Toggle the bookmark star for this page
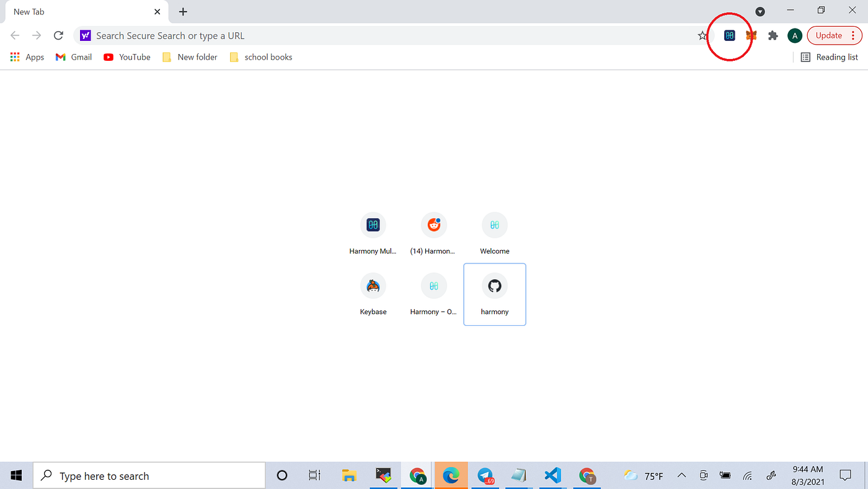868x489 pixels. pos(703,35)
